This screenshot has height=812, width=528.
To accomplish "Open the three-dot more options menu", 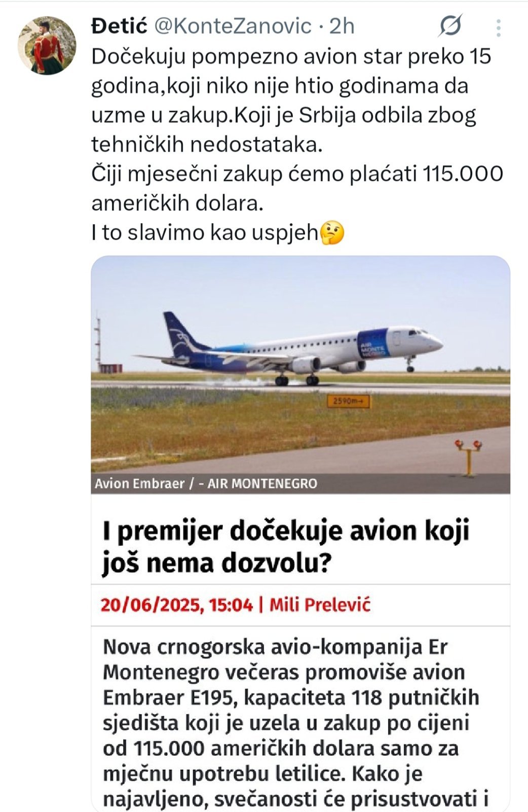I will tap(499, 28).
